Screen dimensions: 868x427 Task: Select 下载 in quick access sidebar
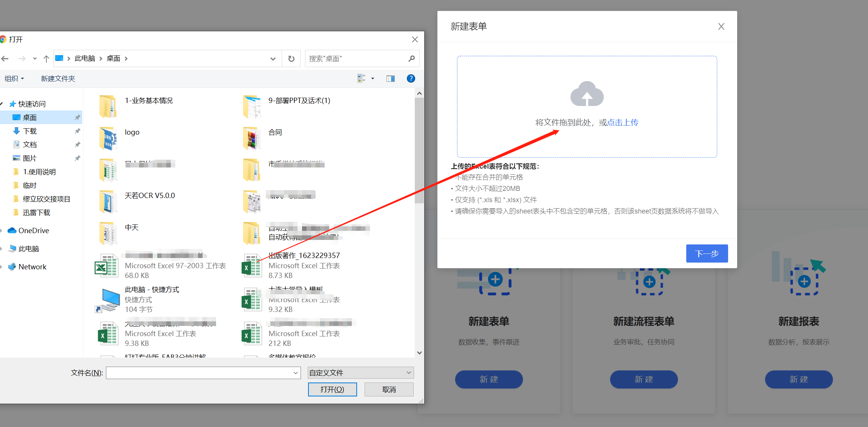(x=30, y=131)
